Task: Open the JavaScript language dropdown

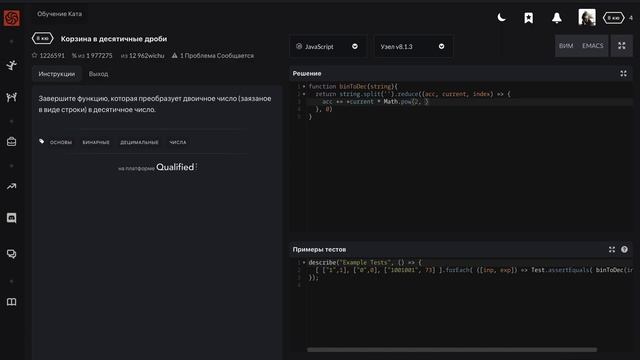Action: (x=328, y=47)
